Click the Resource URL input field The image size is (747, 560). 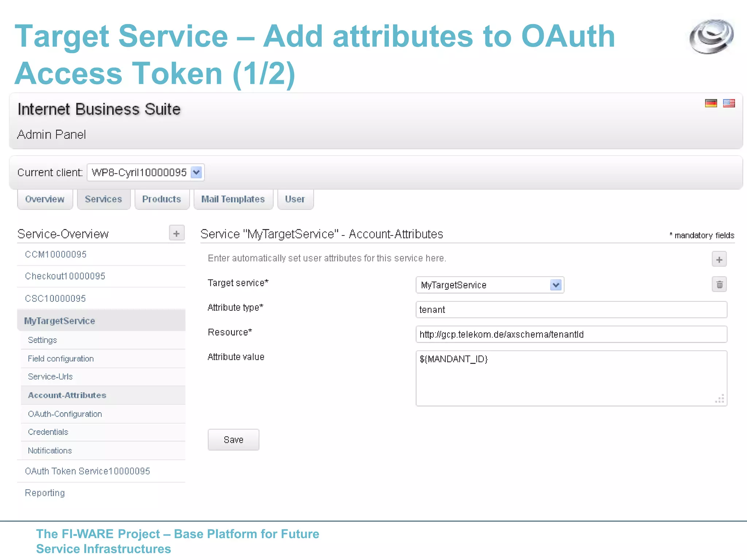tap(571, 334)
